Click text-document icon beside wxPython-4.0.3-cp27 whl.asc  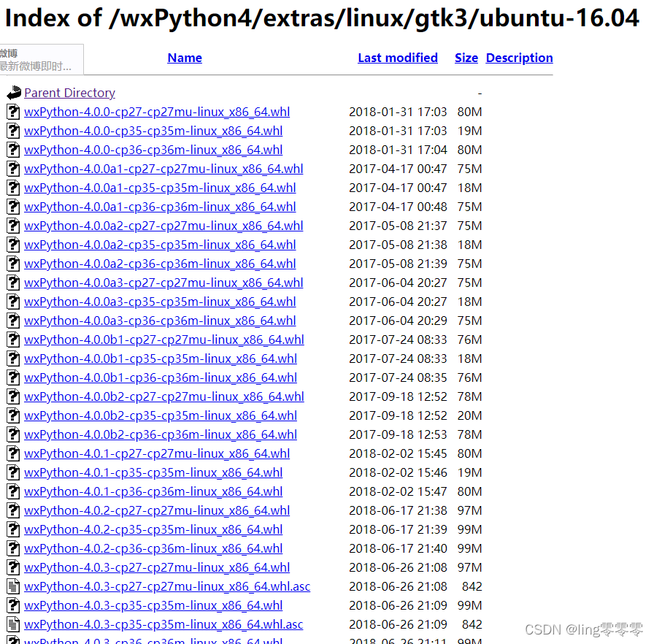click(13, 586)
